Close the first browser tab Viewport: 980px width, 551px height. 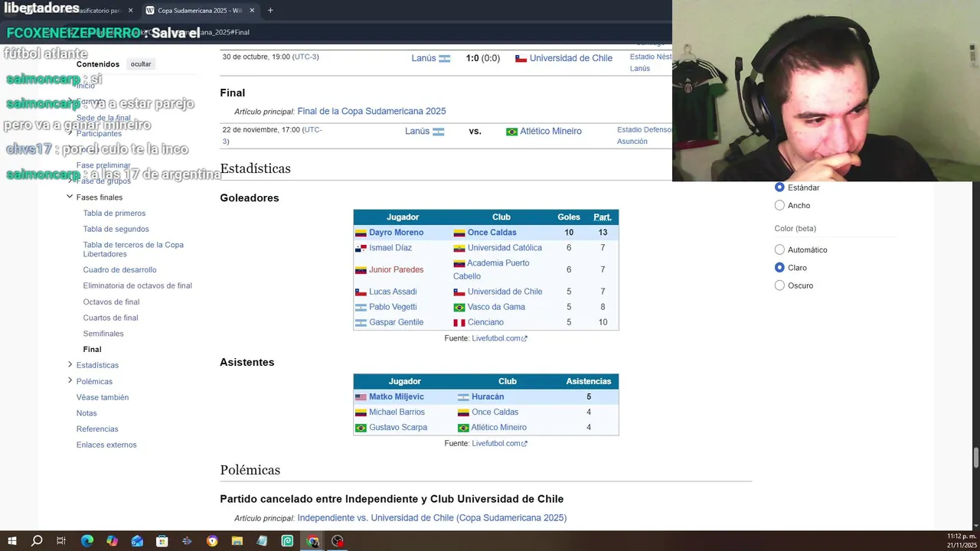pos(130,11)
